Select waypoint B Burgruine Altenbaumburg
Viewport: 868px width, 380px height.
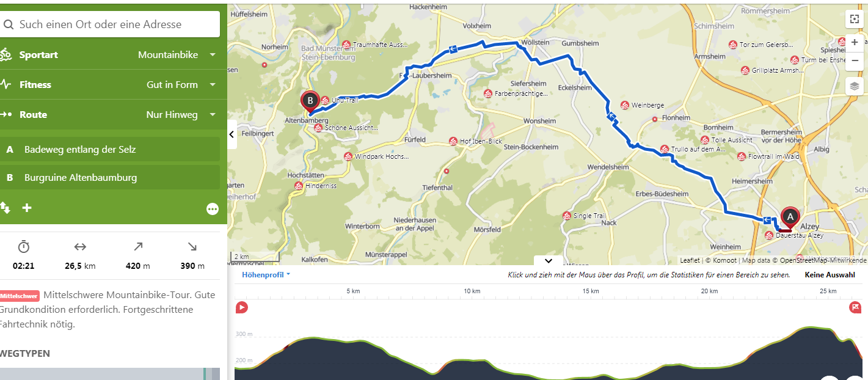pos(110,178)
